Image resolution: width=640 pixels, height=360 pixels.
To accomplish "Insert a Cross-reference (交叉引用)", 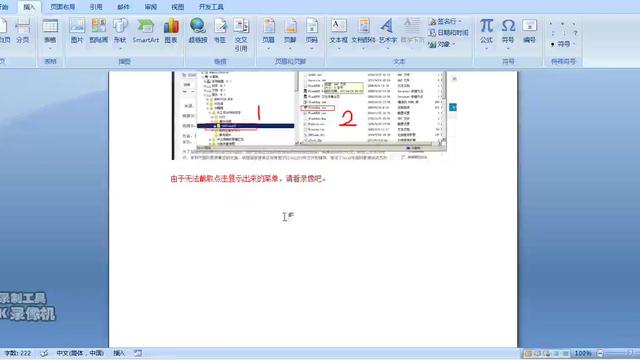I will tap(241, 35).
